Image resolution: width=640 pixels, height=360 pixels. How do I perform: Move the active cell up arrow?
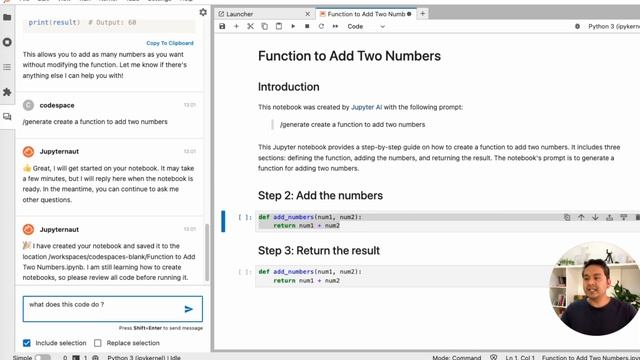pyautogui.click(x=581, y=217)
